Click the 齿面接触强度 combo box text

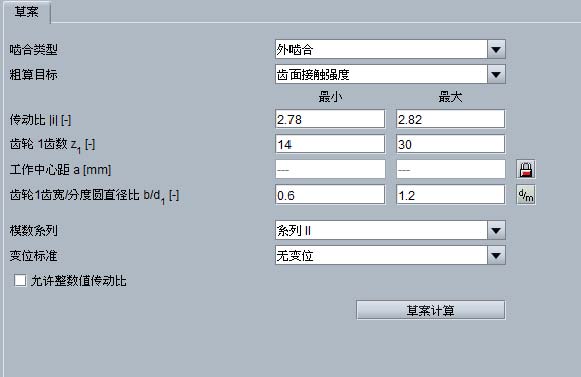tap(313, 75)
